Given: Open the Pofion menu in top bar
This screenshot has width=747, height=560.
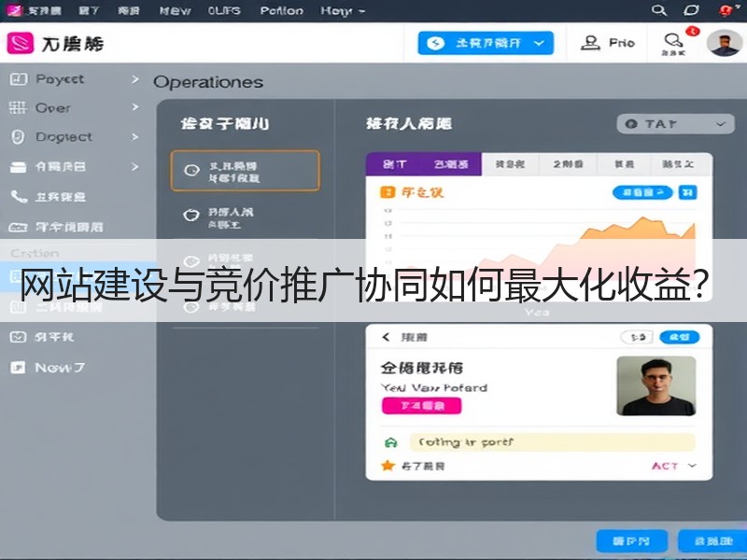Looking at the screenshot, I should [282, 10].
